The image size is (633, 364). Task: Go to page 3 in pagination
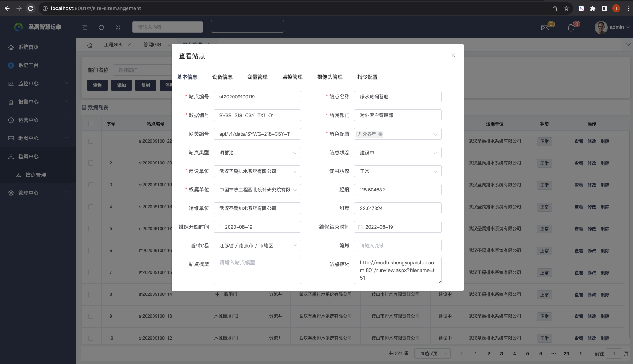point(502,353)
